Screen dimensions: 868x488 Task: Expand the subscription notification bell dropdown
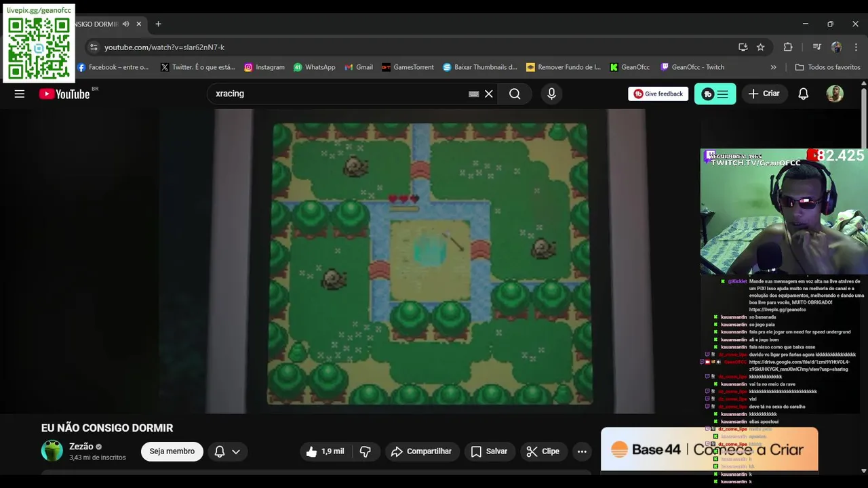228,451
